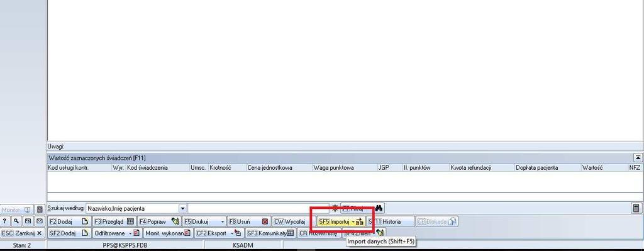This screenshot has height=251, width=644.
Task: Click Kod usługi kontr. column header
Action: tap(80, 167)
